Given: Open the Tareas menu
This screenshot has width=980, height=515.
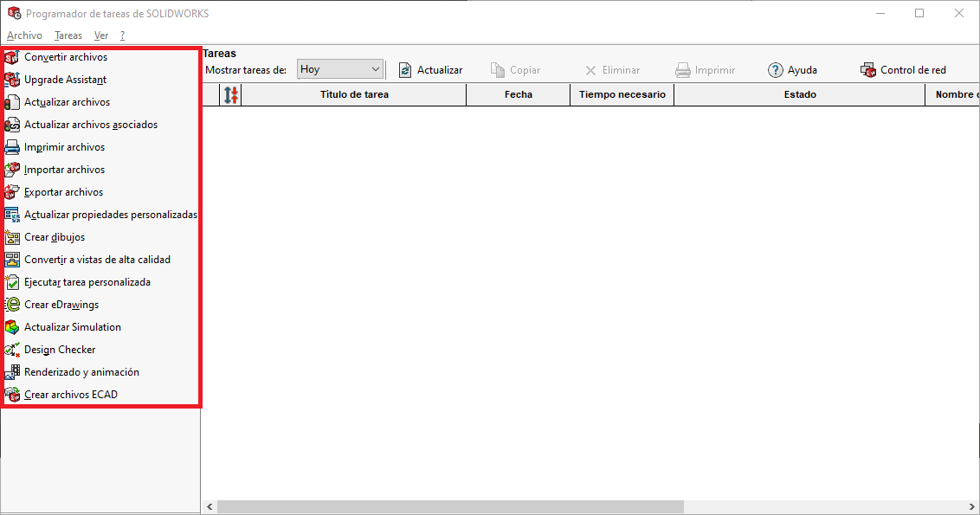Looking at the screenshot, I should point(68,35).
